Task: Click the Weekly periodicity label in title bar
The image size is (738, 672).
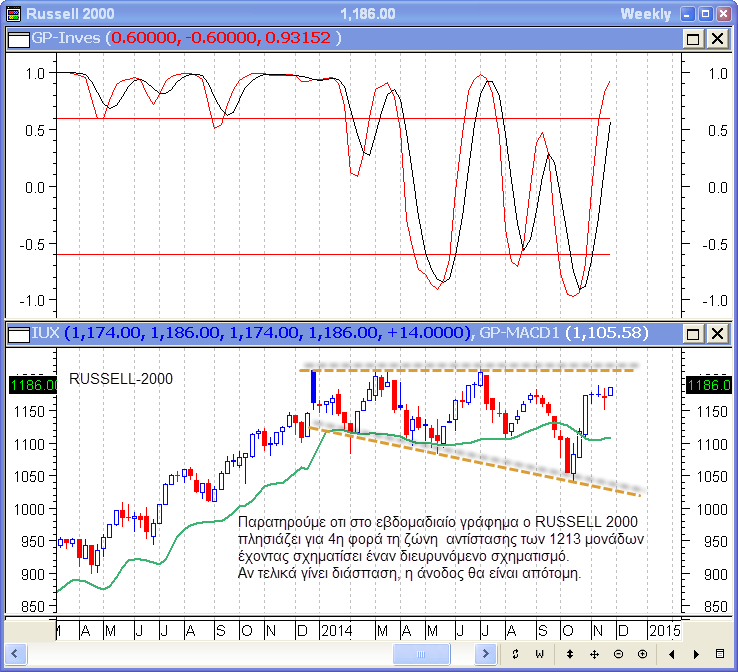Action: [x=646, y=13]
